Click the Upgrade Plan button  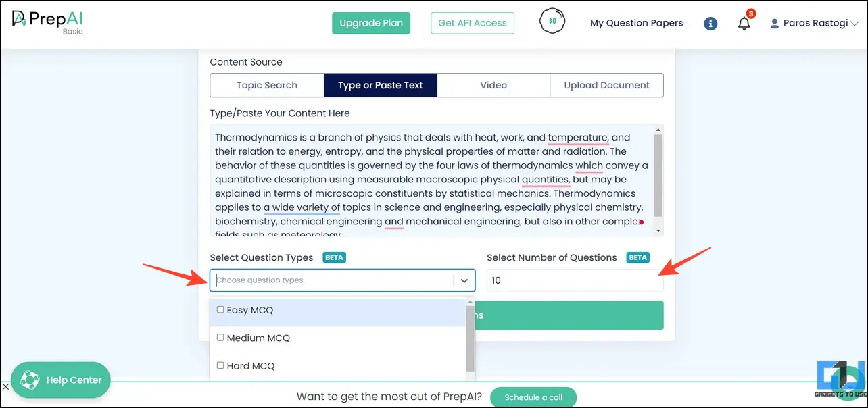click(371, 23)
